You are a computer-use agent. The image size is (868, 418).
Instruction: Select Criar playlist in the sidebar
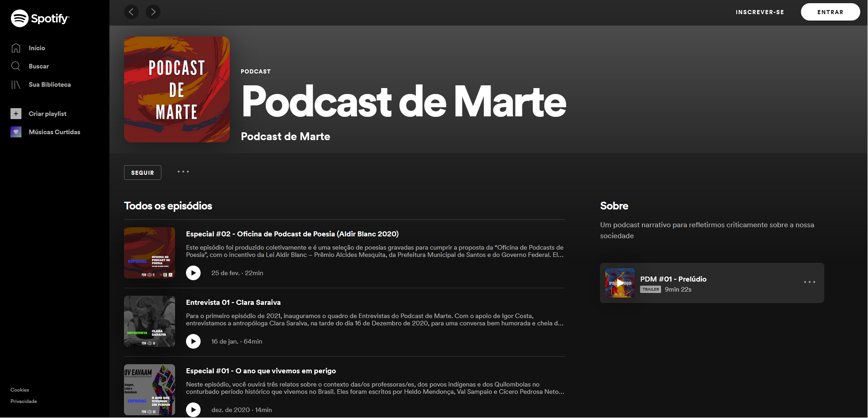[47, 114]
